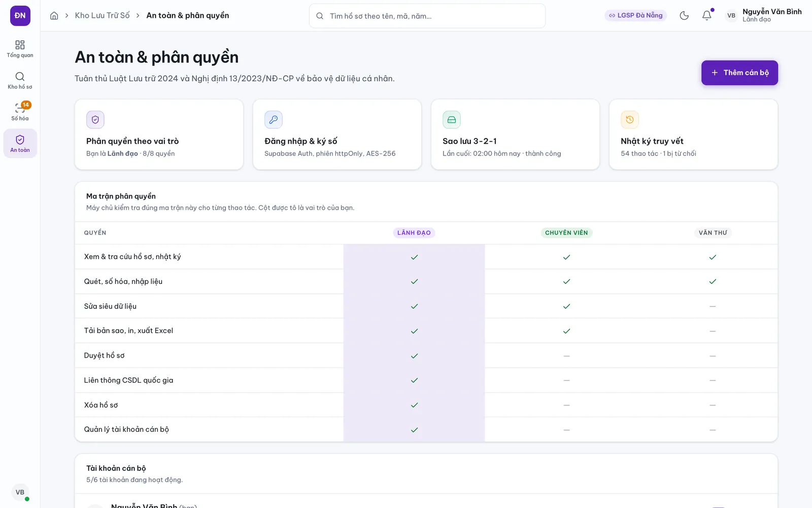812x508 pixels.
Task: Click the ĐN logo in sidebar
Action: pos(20,16)
